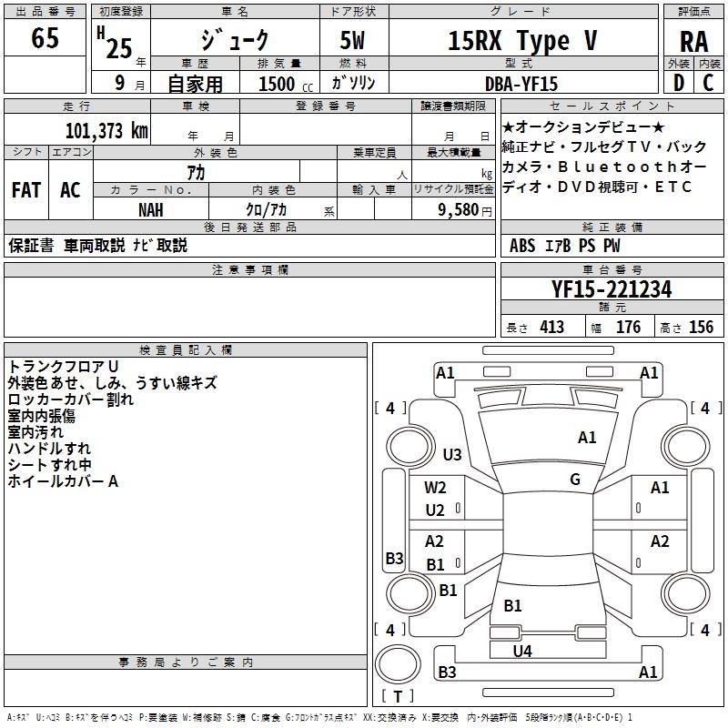Select the RA evaluation score
The height and width of the screenshot is (728, 728).
(693, 41)
